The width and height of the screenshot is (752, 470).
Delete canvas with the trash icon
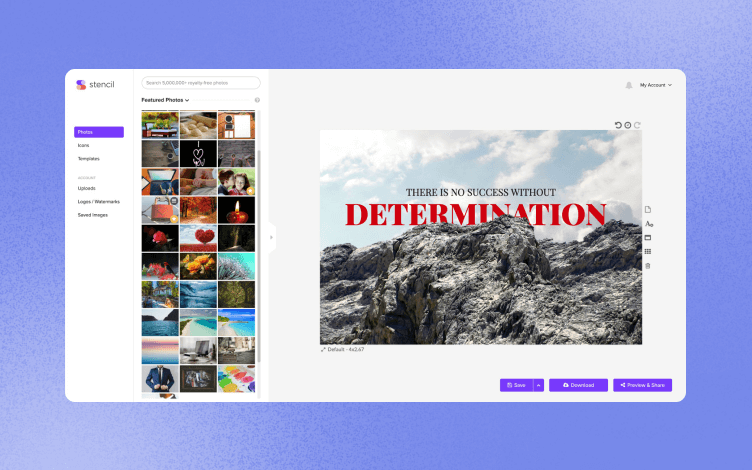tap(648, 266)
